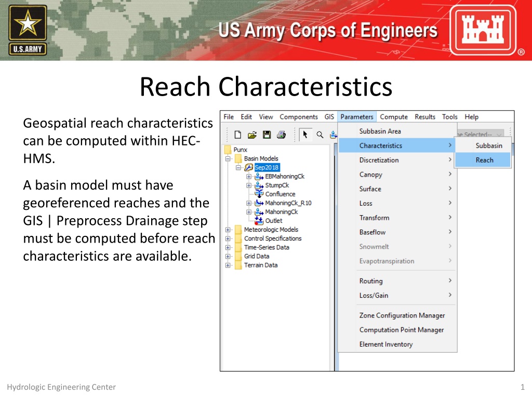Expand the Time-Series Data node
532x399 pixels.
point(228,247)
